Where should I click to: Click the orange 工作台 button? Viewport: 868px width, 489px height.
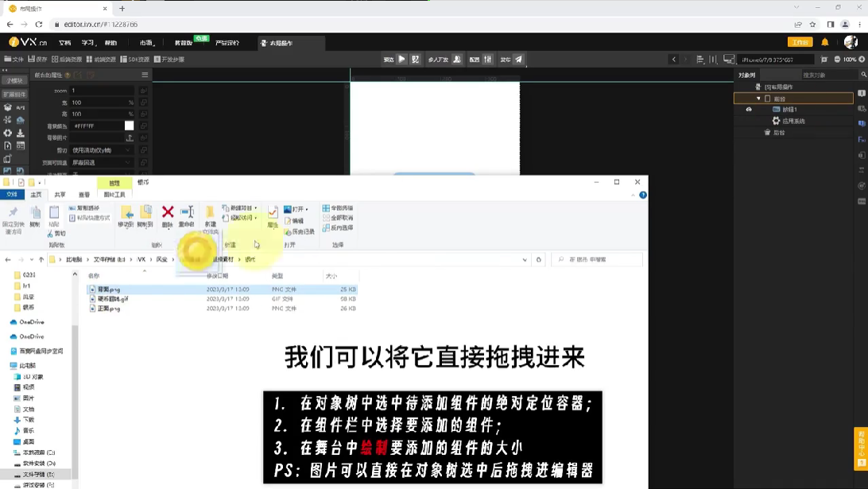click(800, 42)
